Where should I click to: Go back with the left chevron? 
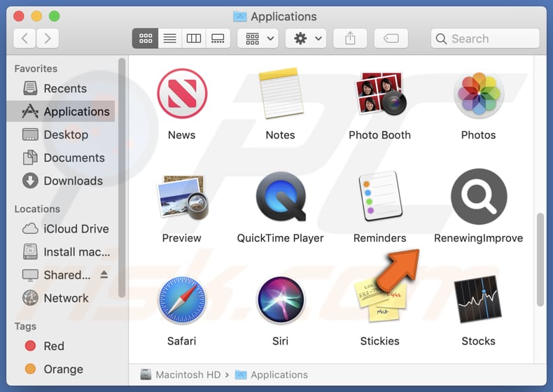click(x=24, y=38)
